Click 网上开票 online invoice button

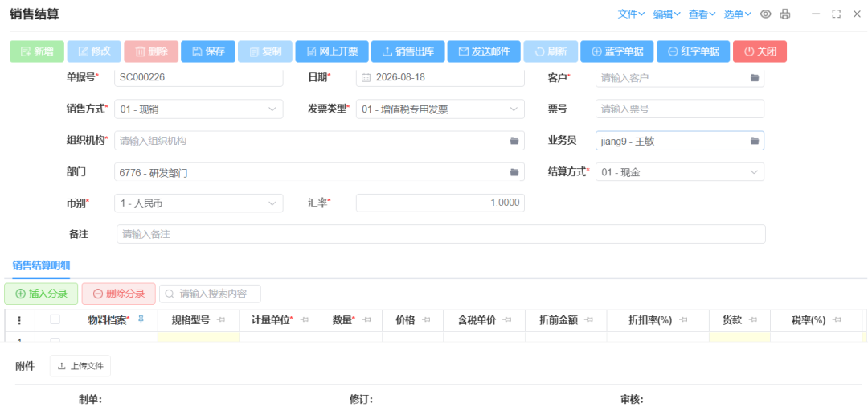(x=332, y=51)
